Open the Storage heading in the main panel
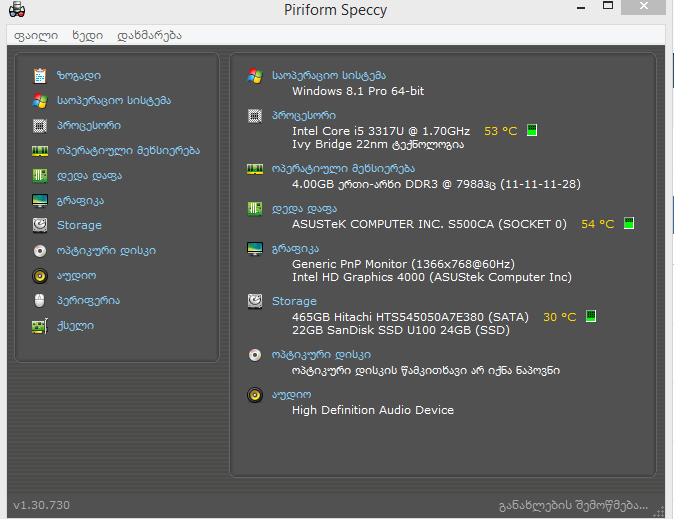The image size is (674, 519). click(x=294, y=301)
